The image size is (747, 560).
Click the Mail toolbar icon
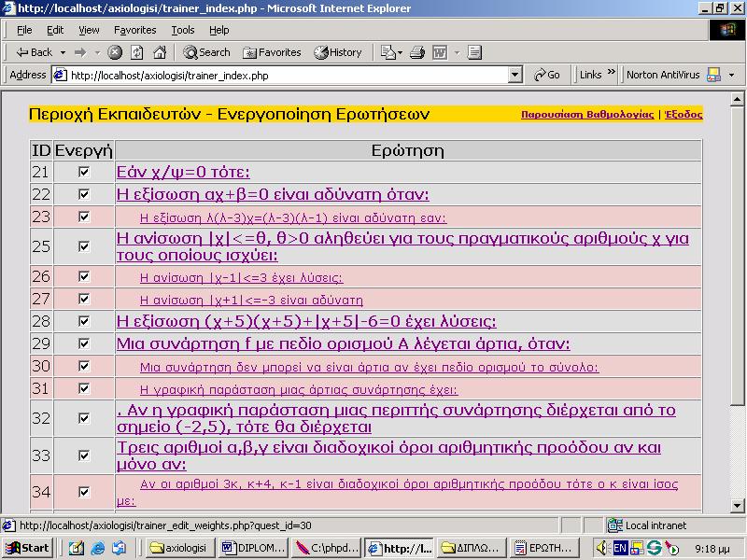point(388,52)
